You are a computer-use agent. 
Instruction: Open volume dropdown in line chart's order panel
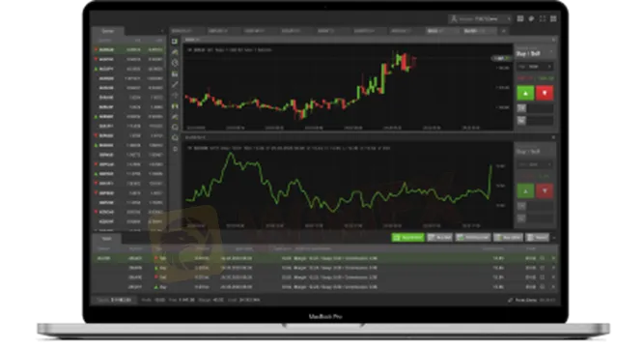(x=535, y=165)
